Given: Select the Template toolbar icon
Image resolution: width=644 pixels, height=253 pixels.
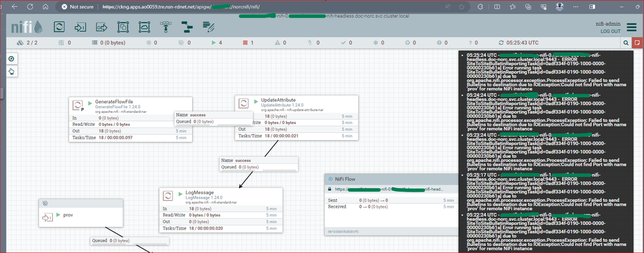Looking at the screenshot, I should tap(187, 27).
